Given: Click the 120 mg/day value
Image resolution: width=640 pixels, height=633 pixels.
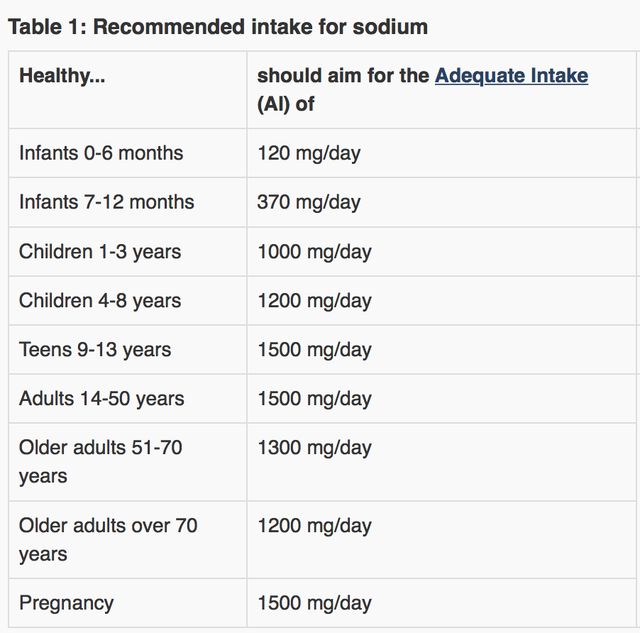Looking at the screenshot, I should point(309,153).
